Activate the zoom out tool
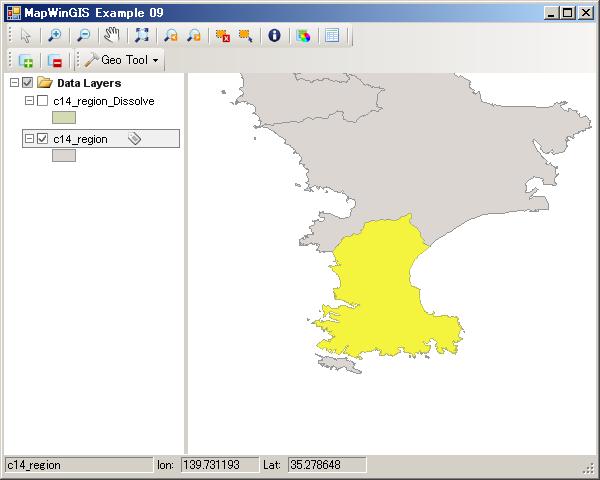This screenshot has height=480, width=600. point(83,35)
